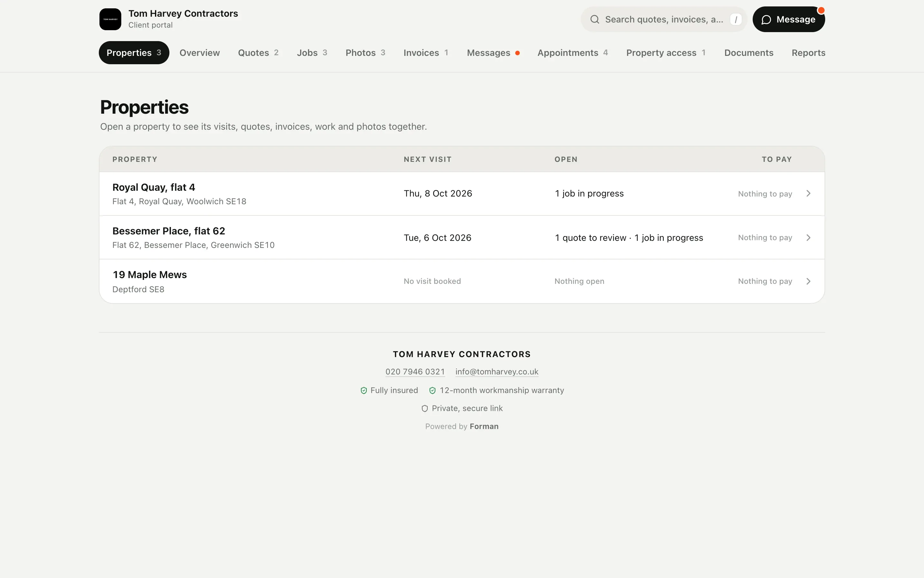Open the Property access tab
The image size is (924, 578).
[666, 53]
